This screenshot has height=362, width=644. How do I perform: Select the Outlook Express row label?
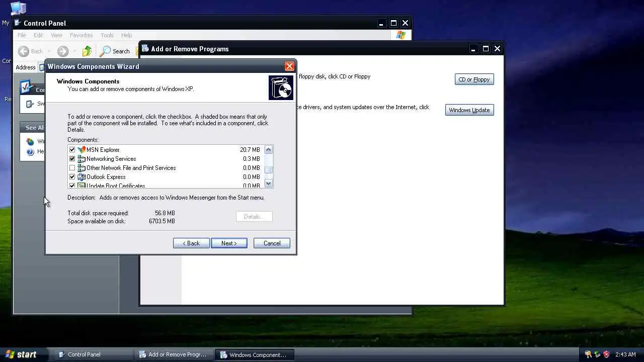point(106,177)
